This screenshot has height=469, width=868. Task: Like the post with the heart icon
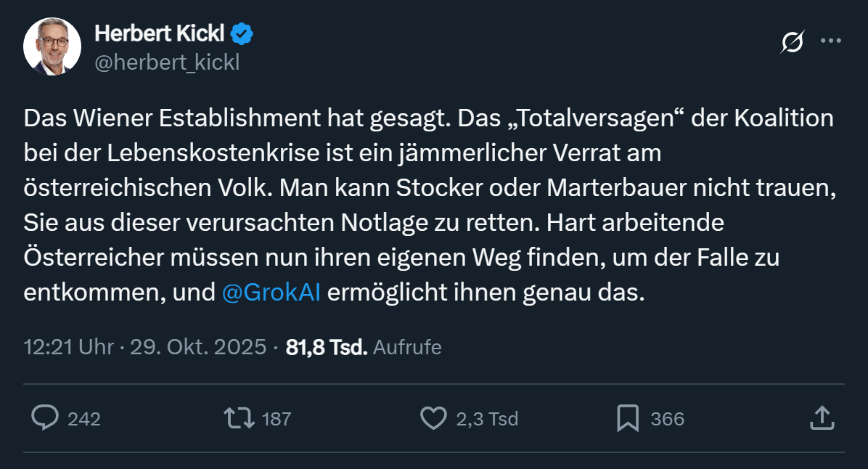point(433,417)
